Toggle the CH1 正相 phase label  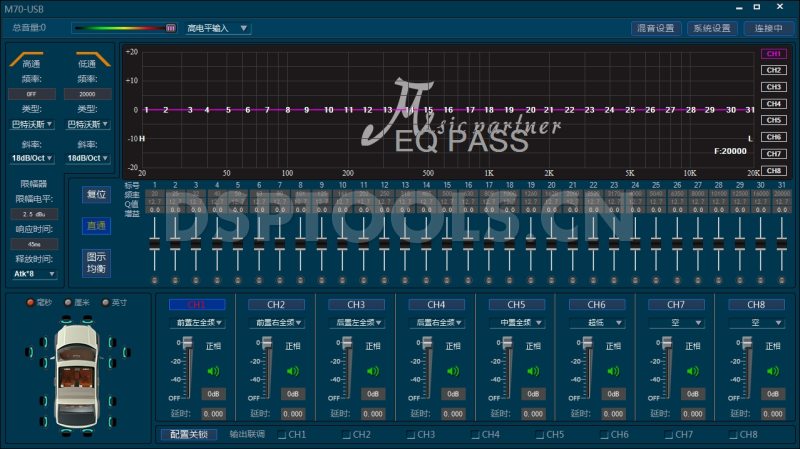(213, 346)
